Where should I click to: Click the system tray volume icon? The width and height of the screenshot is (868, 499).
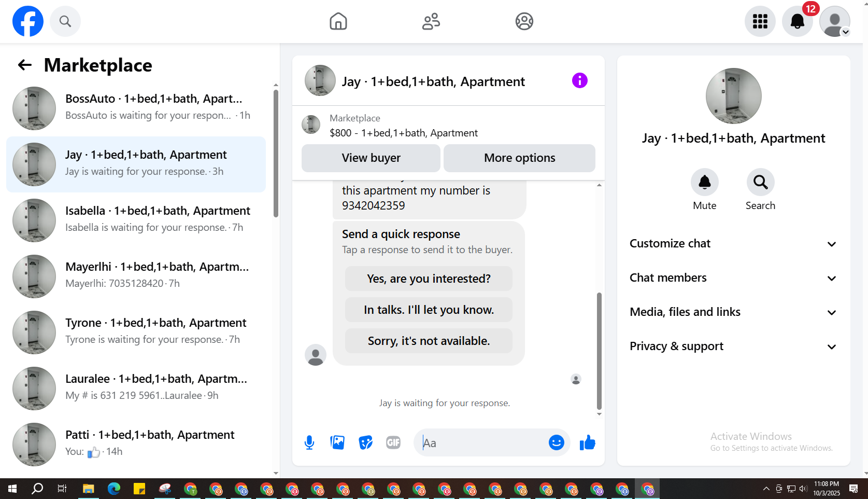[803, 489]
